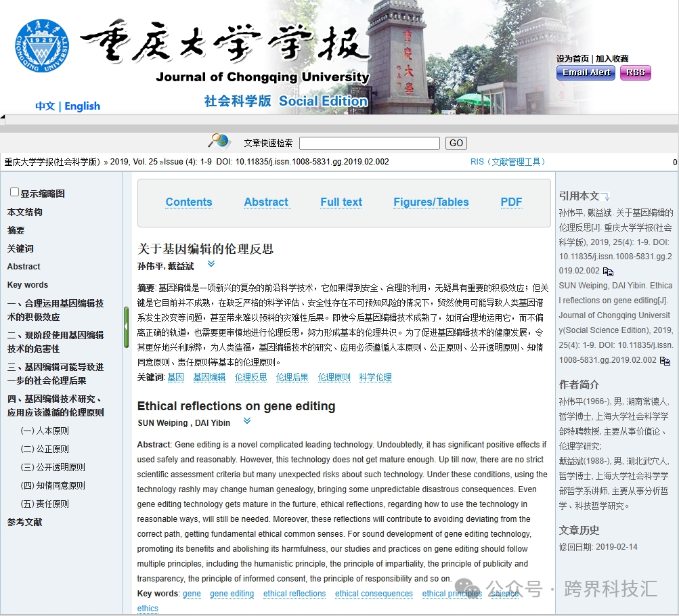This screenshot has height=616, width=679.
Task: Click keyword link 基因
Action: pos(176,378)
